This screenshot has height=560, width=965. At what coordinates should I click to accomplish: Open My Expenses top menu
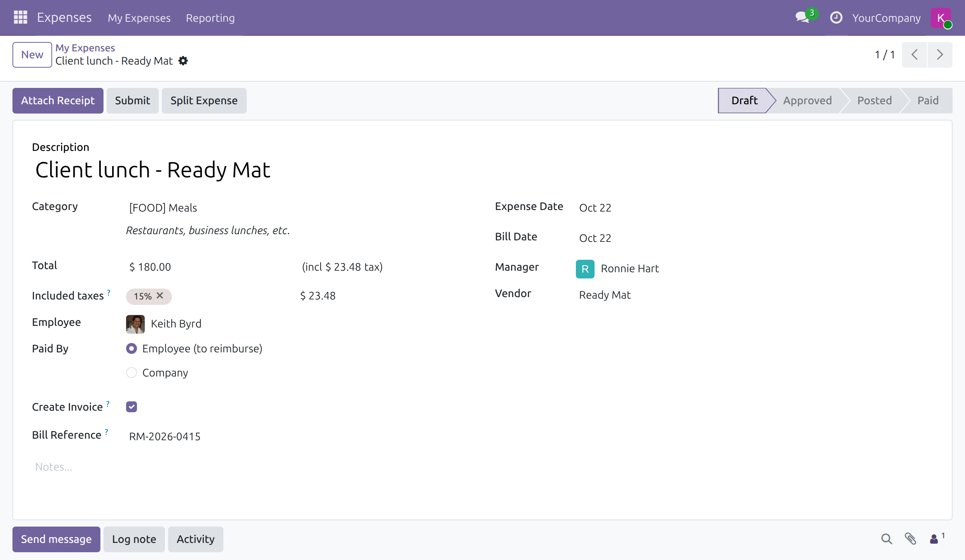[x=139, y=18]
